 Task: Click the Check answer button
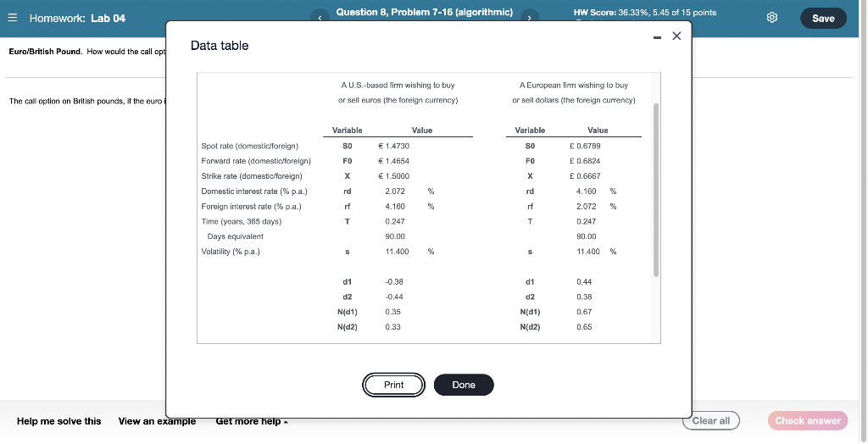click(x=808, y=421)
